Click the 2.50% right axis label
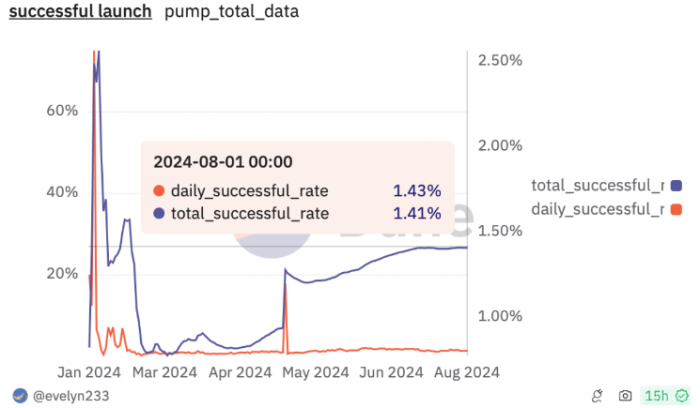 [501, 60]
